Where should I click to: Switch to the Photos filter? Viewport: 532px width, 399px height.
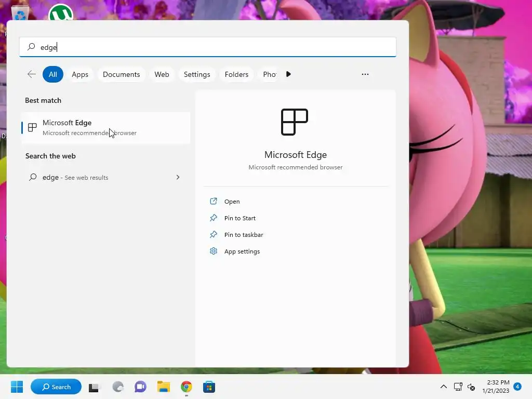(x=270, y=74)
